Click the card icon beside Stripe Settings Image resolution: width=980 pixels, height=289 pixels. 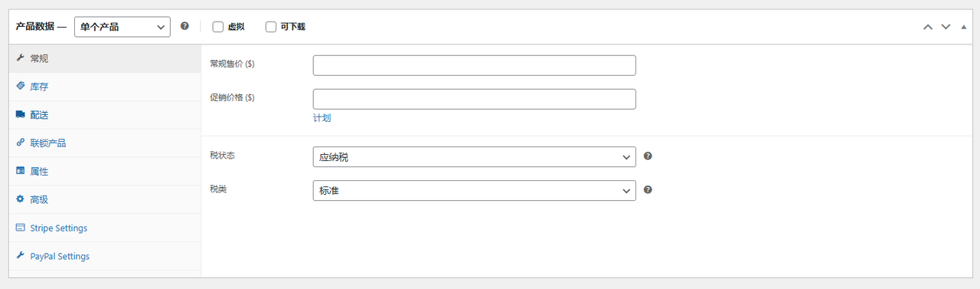[x=20, y=228]
